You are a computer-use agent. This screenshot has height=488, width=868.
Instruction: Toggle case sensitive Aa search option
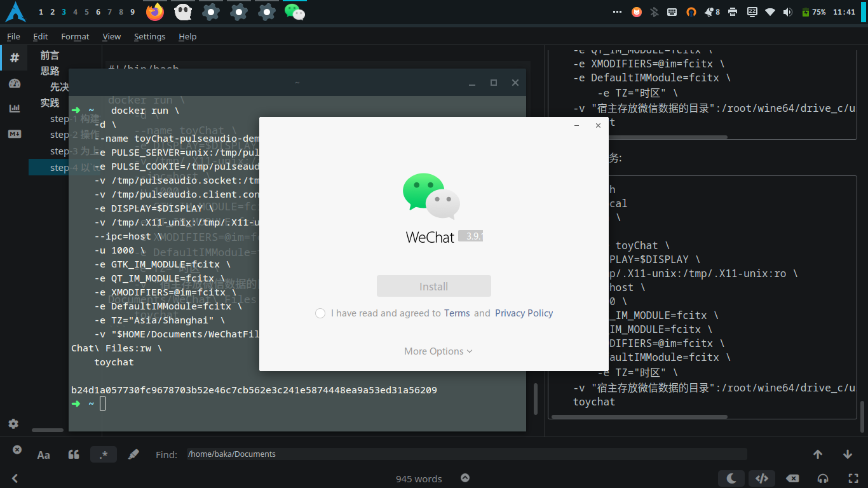tap(44, 454)
